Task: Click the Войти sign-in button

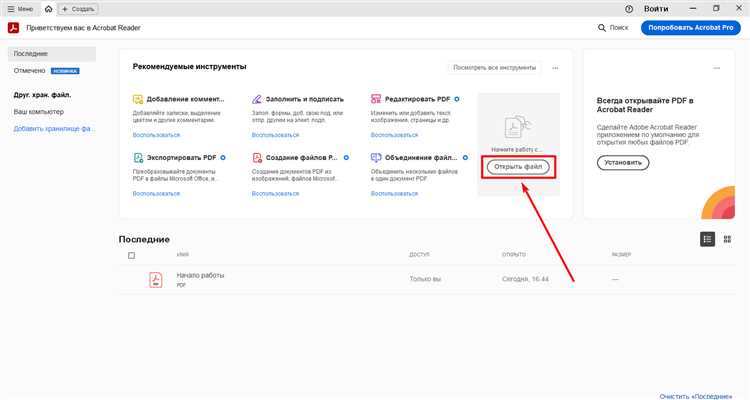Action: point(656,9)
